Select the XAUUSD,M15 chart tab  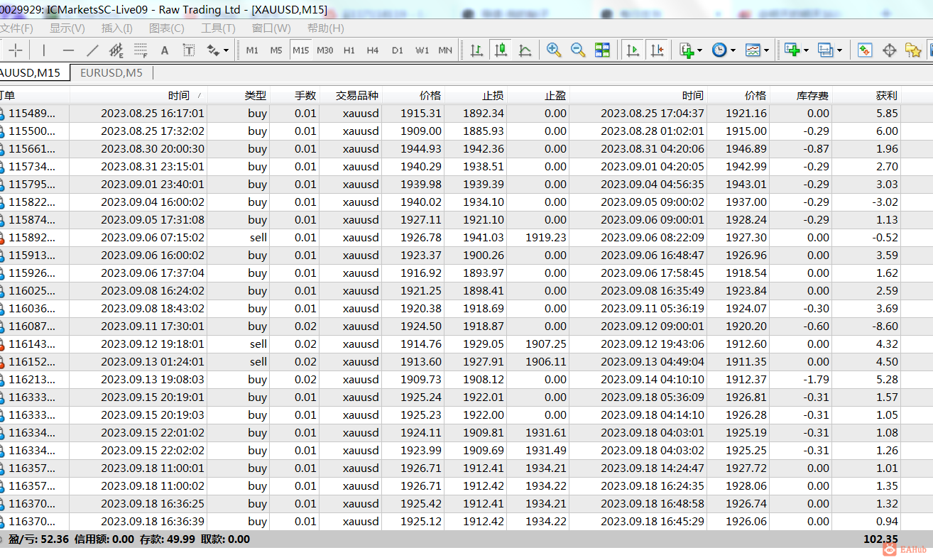[33, 72]
